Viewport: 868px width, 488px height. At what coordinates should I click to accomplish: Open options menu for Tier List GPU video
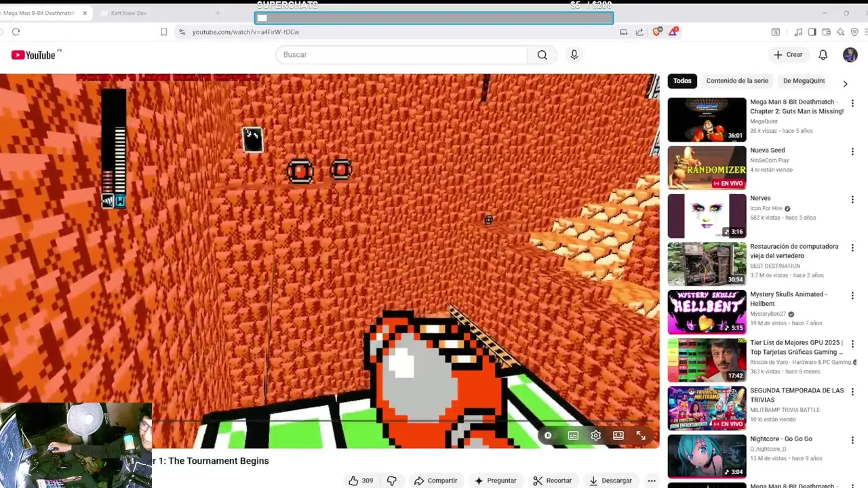(852, 344)
